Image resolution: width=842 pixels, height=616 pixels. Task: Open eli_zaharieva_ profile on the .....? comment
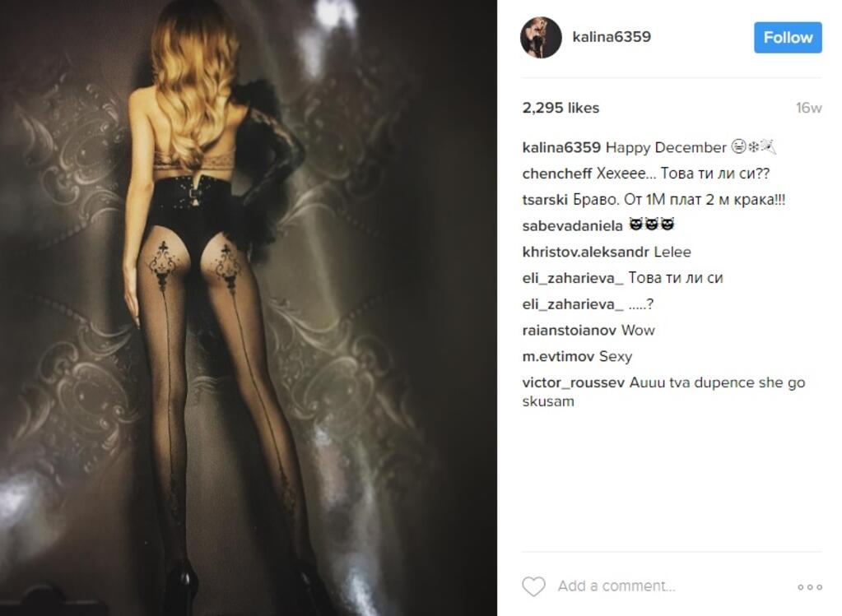point(573,304)
